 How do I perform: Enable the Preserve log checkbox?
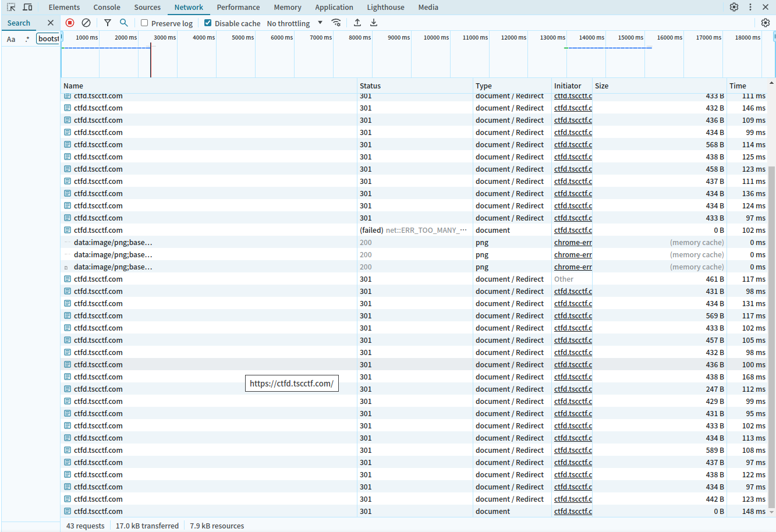pyautogui.click(x=145, y=23)
